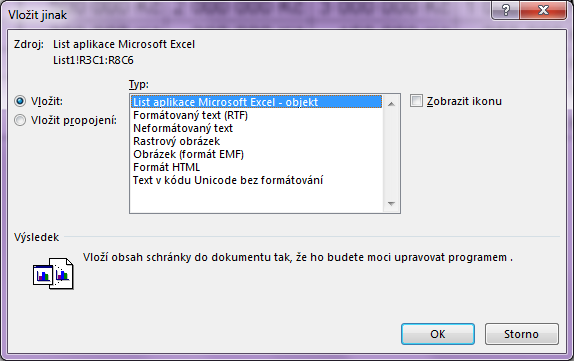This screenshot has height=361, width=574.
Task: Click the list scroll down arrow
Action: pyautogui.click(x=391, y=204)
